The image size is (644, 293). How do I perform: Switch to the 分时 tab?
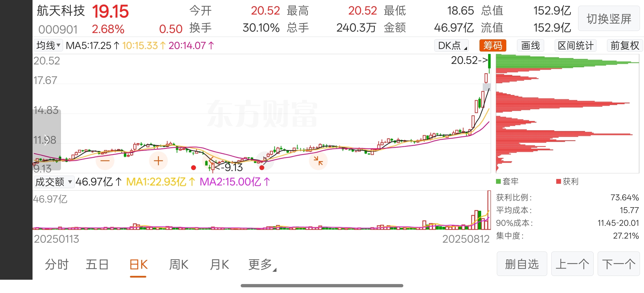(57, 265)
